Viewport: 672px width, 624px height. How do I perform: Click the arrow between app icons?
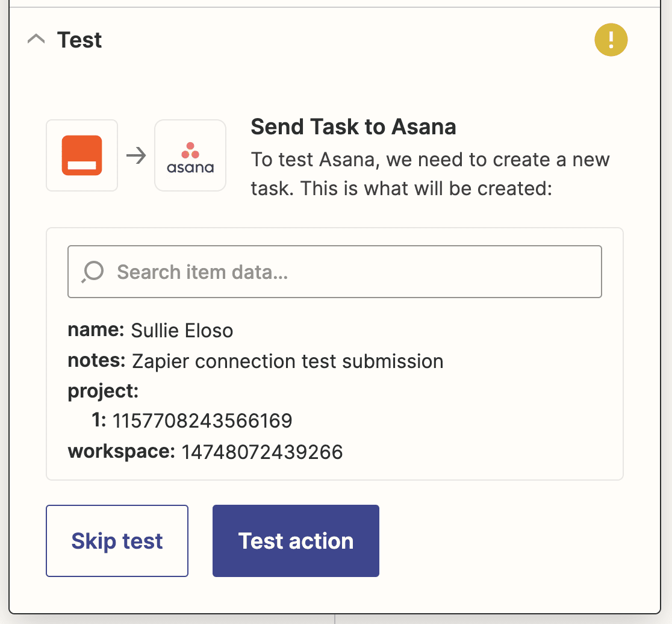(x=136, y=155)
